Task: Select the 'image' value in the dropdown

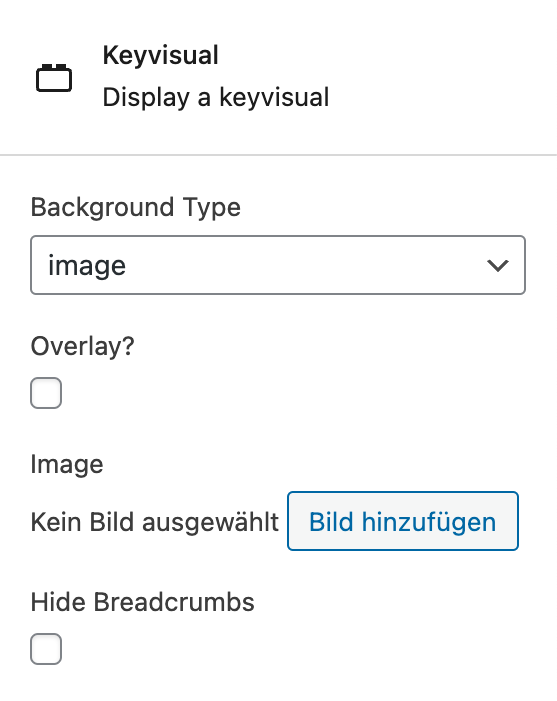Action: 87,266
